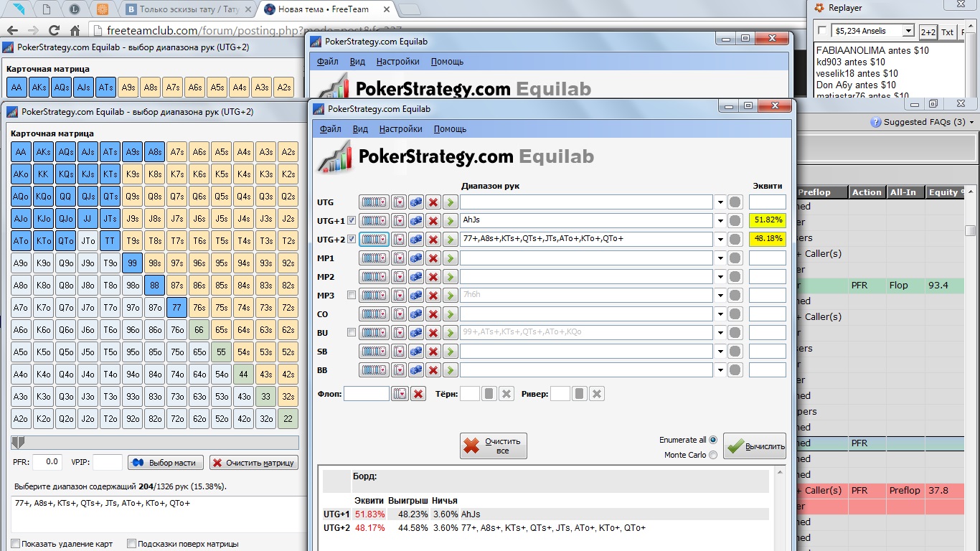Open the flop card picker icon
The width and height of the screenshot is (980, 551).
(x=400, y=394)
